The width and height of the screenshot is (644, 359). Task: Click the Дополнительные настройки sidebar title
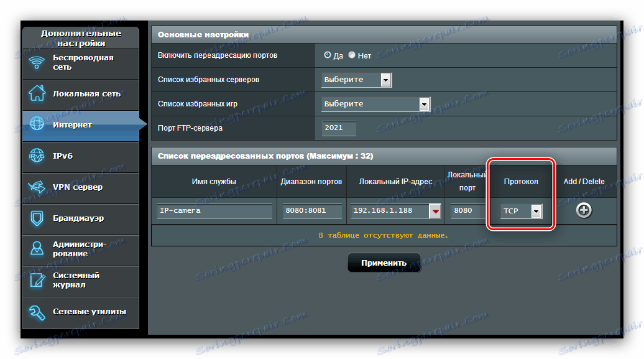[x=81, y=38]
